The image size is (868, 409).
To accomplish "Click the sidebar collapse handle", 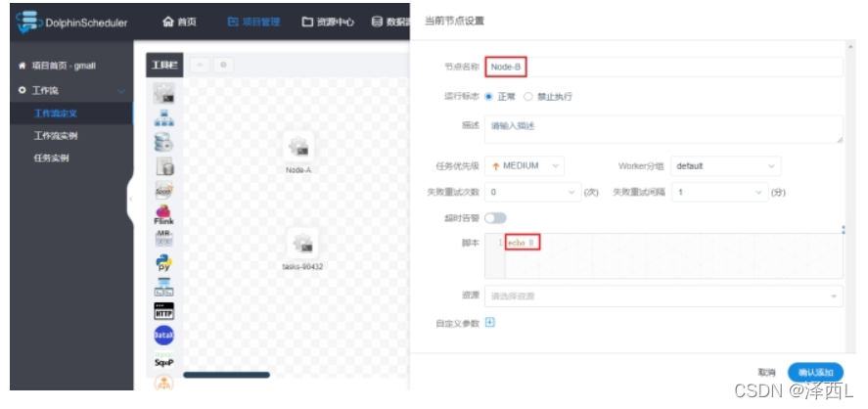I will coord(131,200).
